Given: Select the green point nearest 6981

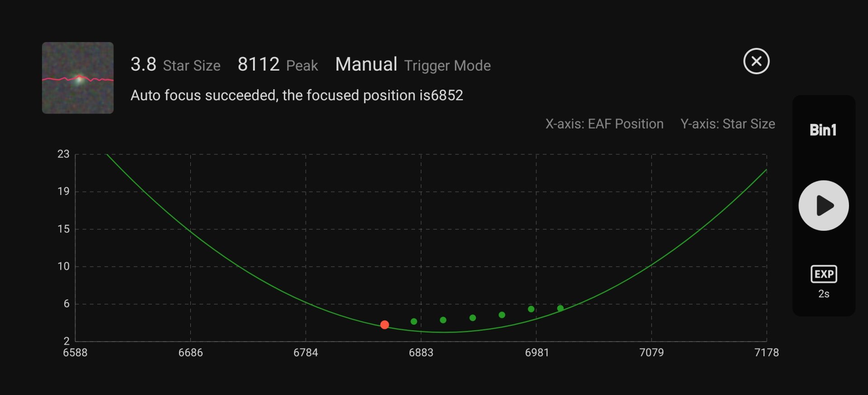Looking at the screenshot, I should coord(531,309).
